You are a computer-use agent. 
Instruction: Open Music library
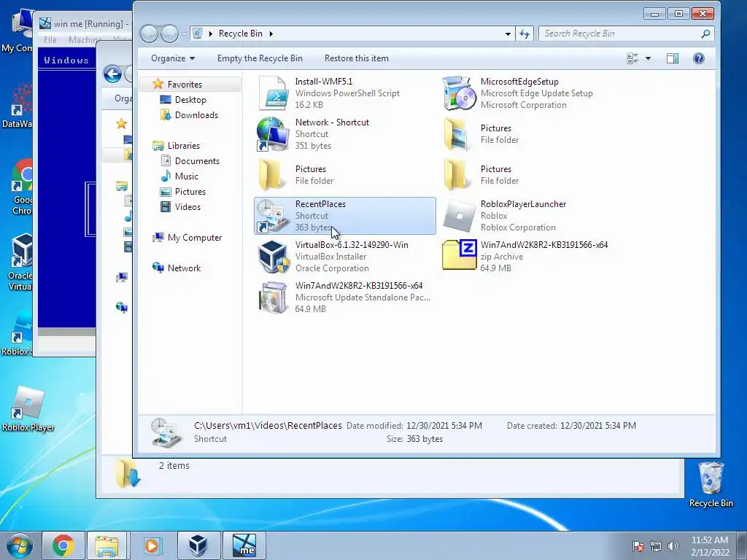click(x=186, y=176)
